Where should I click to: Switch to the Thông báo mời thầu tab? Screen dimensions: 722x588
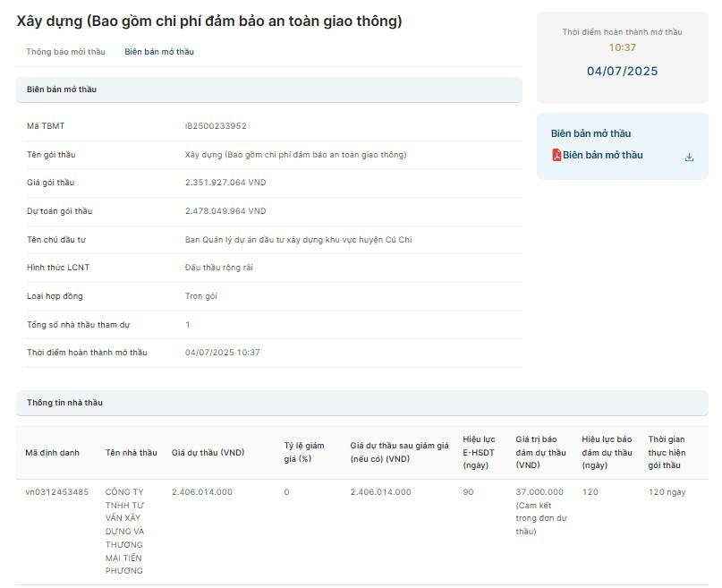(x=65, y=52)
